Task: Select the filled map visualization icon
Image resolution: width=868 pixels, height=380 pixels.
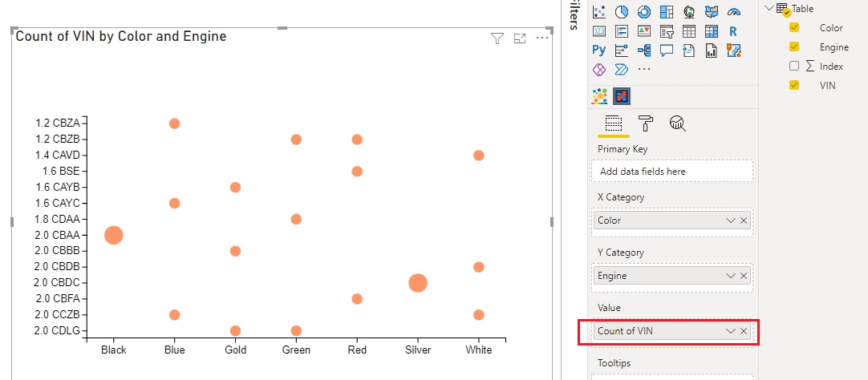Action: coord(712,11)
